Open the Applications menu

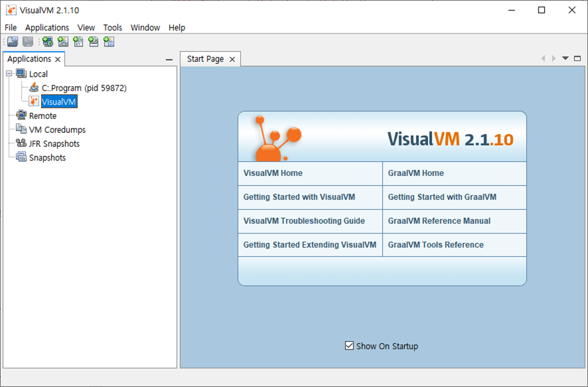[x=47, y=28]
